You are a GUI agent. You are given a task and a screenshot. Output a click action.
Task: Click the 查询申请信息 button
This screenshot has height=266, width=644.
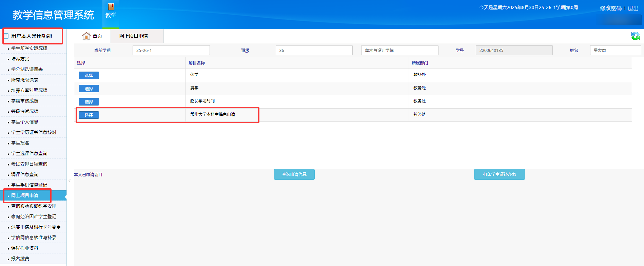(x=294, y=174)
